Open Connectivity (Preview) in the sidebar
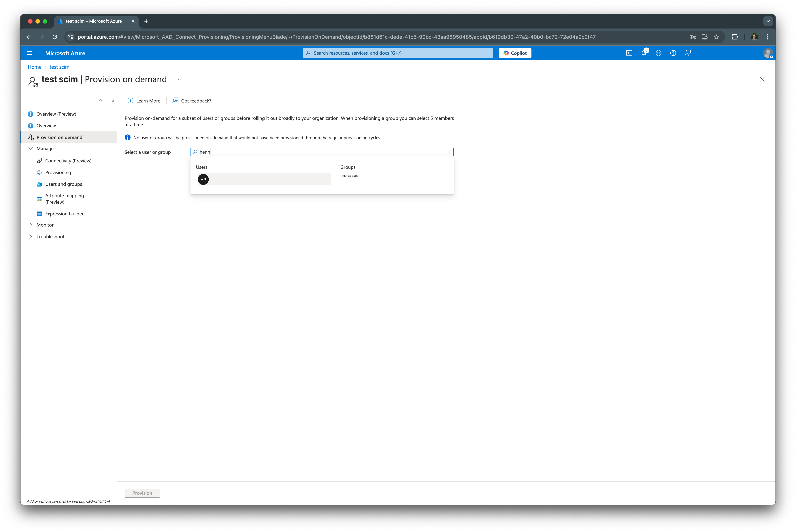The image size is (796, 532). (x=68, y=160)
